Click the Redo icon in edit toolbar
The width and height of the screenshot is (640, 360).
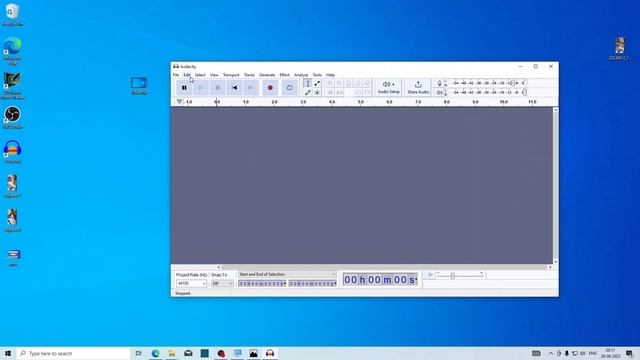pyautogui.click(x=367, y=93)
